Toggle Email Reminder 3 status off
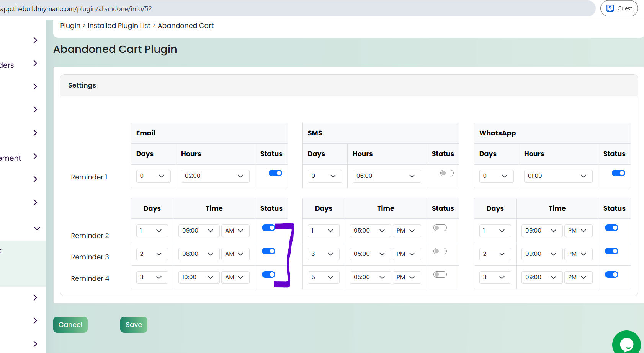 (268, 251)
